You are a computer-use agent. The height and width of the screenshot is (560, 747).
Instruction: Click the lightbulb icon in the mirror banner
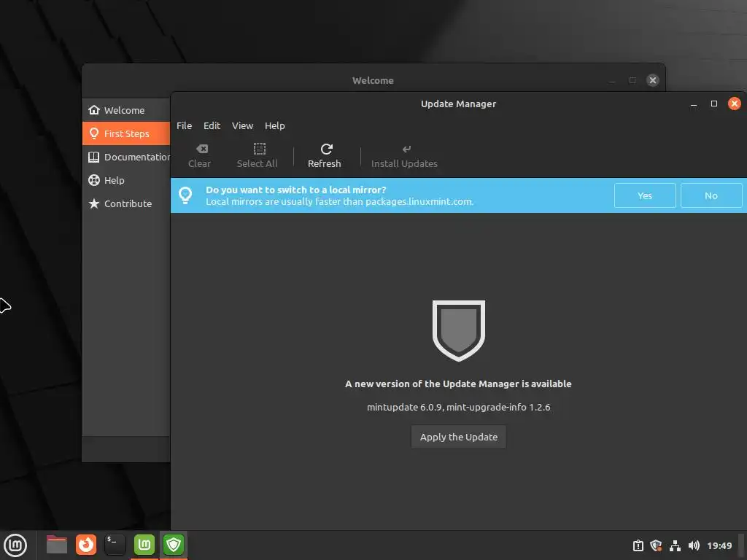click(185, 195)
